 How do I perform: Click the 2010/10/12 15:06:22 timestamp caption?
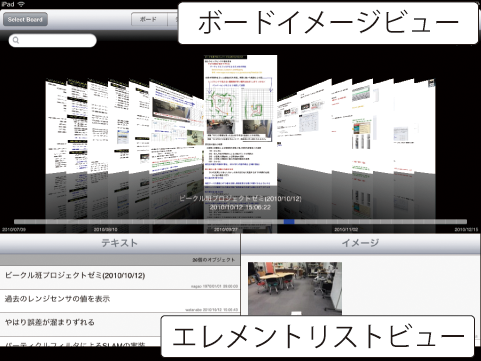pos(240,207)
